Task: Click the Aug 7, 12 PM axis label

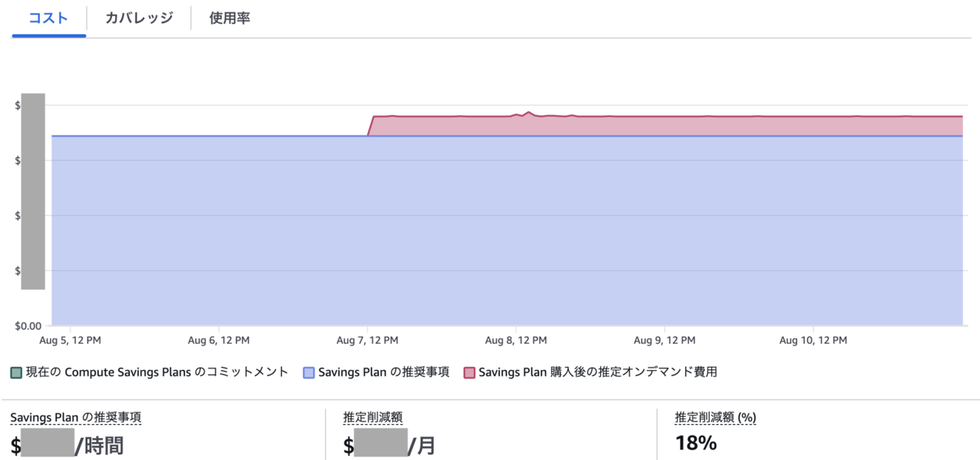Action: point(367,340)
